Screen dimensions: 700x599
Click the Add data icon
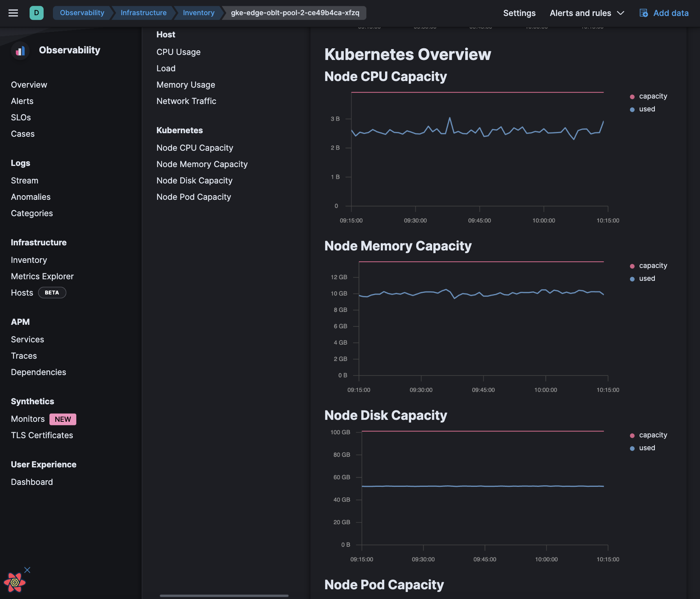[x=644, y=13]
